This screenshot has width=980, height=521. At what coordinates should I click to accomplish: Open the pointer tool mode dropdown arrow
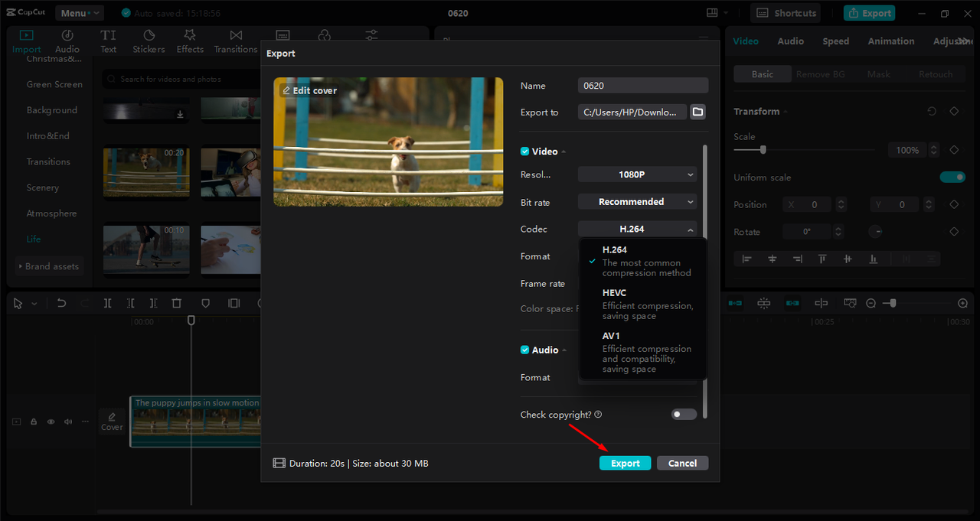pyautogui.click(x=34, y=304)
